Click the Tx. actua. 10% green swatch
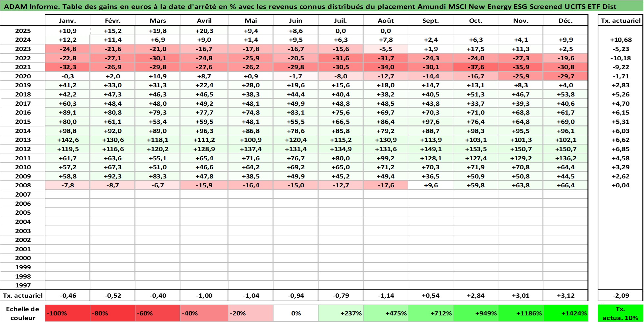 coord(621,313)
